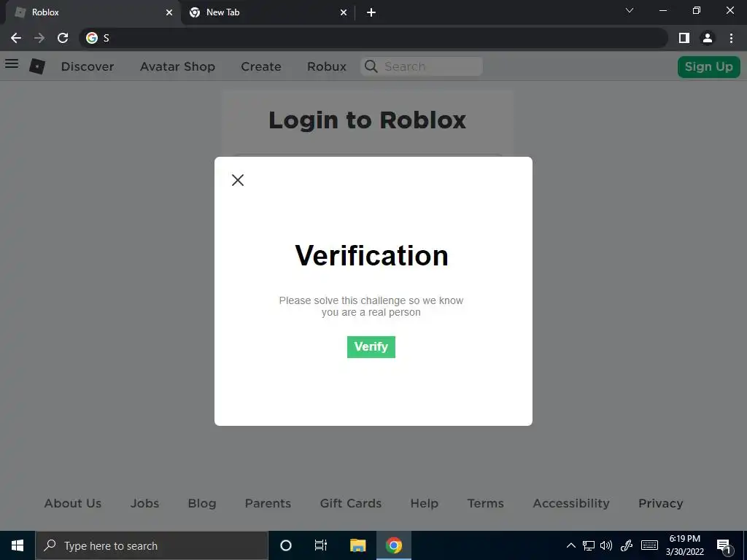747x560 pixels.
Task: Open Cortana circle icon
Action: [286, 545]
